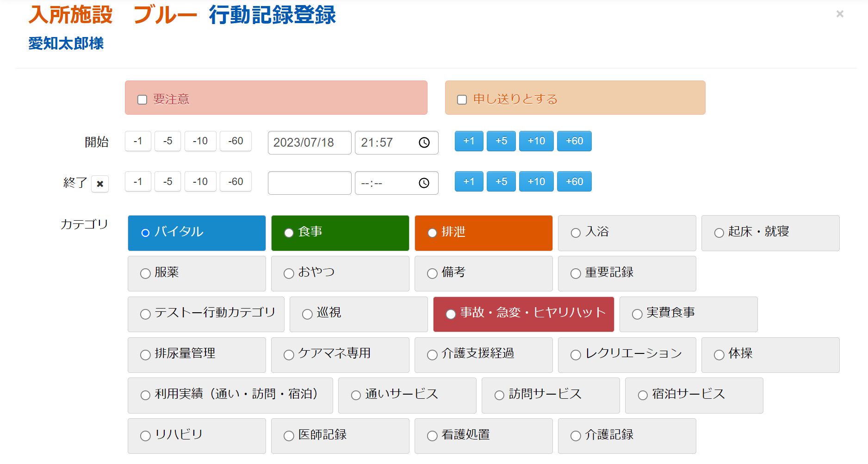
Task: Open the start time clock picker
Action: (x=424, y=142)
